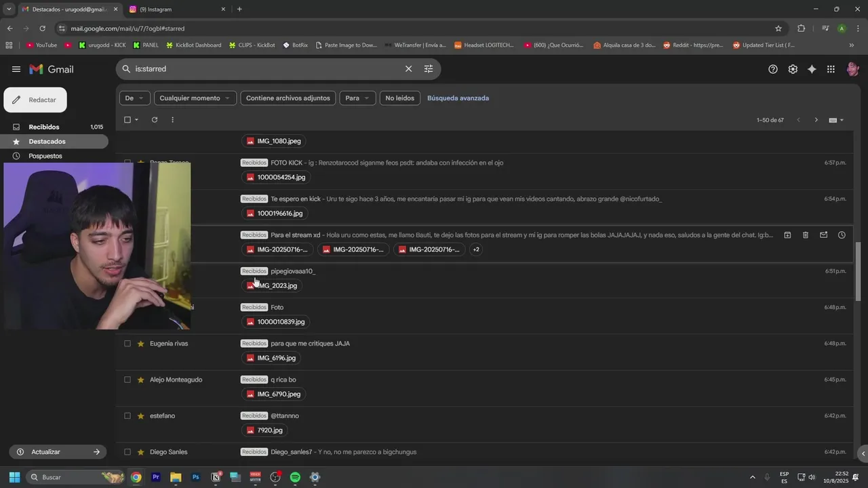Bookmark this page with the star icon
This screenshot has height=488, width=868.
pos(778,28)
